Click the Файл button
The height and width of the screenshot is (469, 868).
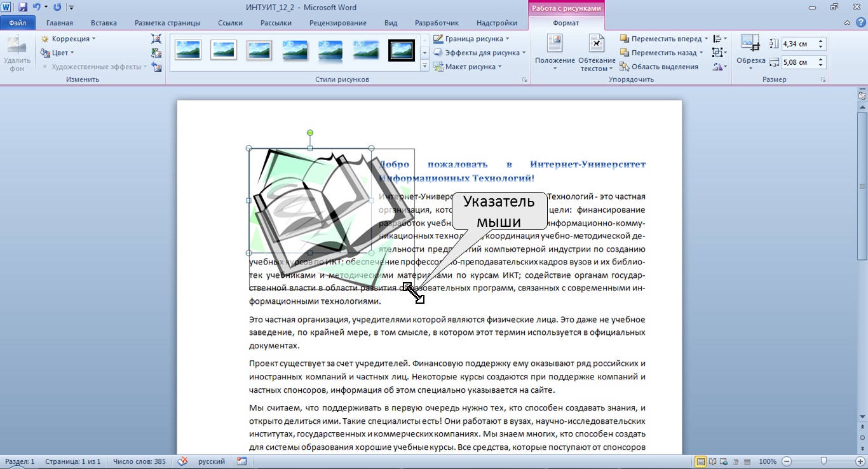pyautogui.click(x=18, y=23)
